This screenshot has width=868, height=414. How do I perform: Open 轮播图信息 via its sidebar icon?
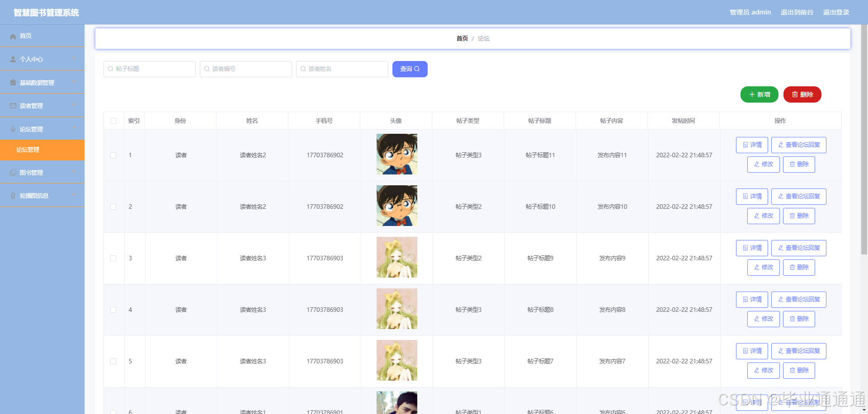(x=12, y=195)
